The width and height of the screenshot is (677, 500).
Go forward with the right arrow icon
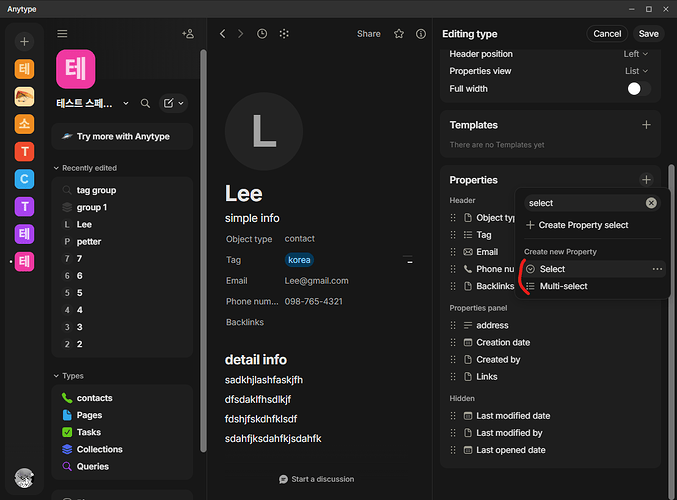pyautogui.click(x=240, y=34)
